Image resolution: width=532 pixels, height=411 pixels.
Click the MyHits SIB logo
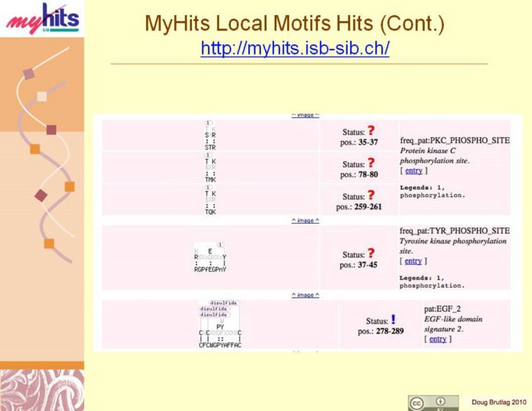pyautogui.click(x=42, y=19)
